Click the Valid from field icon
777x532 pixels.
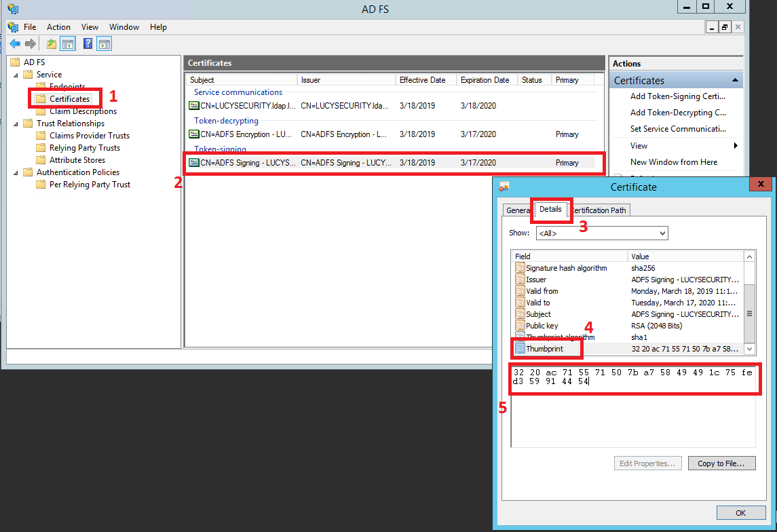click(520, 291)
